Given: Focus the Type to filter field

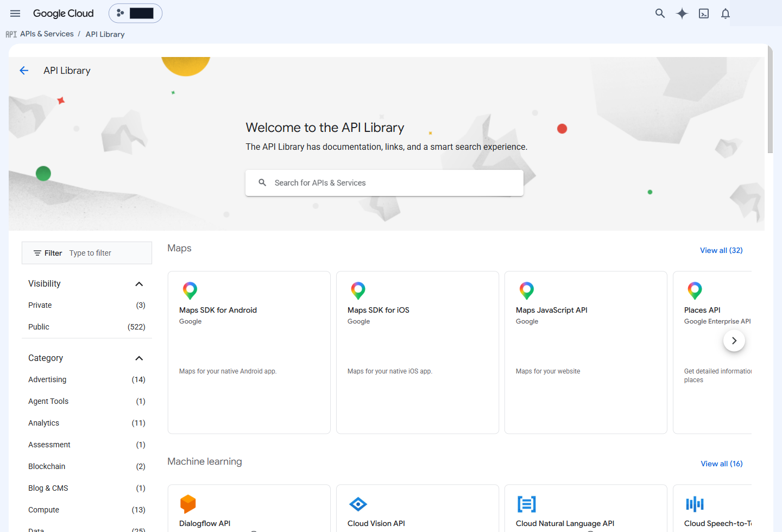Looking at the screenshot, I should point(109,253).
